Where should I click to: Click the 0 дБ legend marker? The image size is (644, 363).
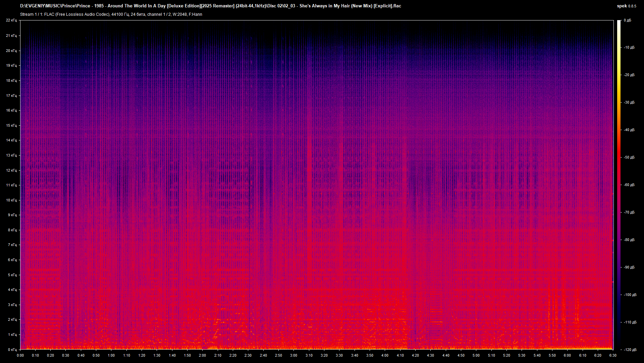pyautogui.click(x=628, y=20)
